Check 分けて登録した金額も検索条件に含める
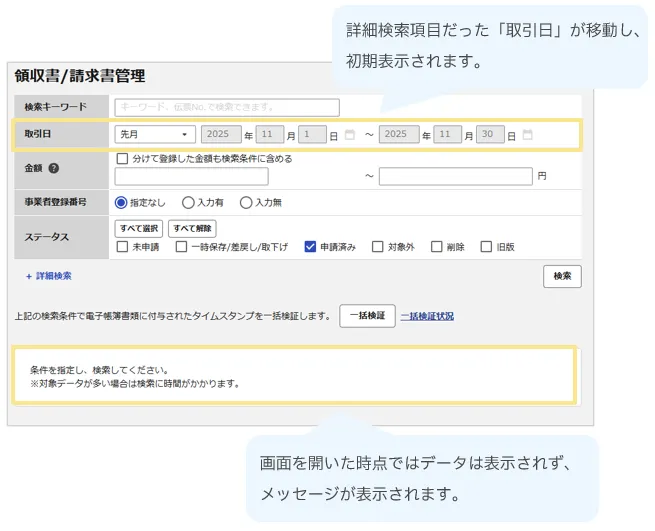Viewport: 655px width, 531px height. [x=122, y=158]
